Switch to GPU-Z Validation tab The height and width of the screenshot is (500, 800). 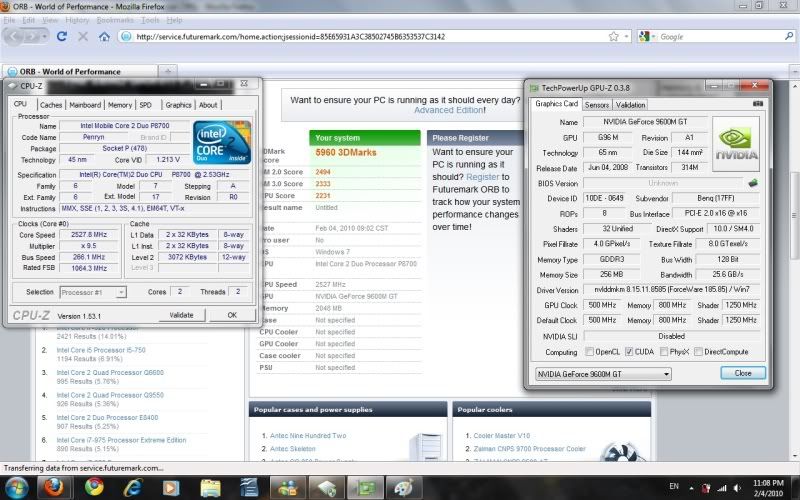click(x=630, y=105)
